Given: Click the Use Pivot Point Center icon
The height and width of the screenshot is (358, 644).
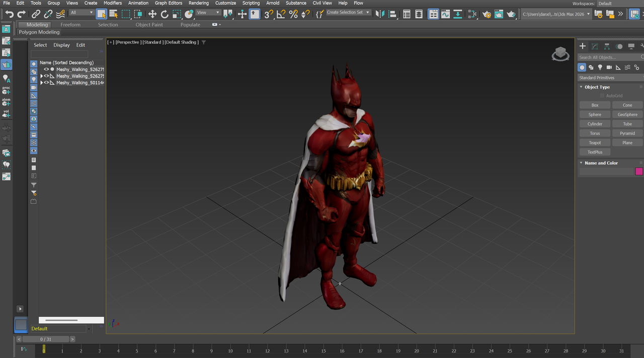Looking at the screenshot, I should 228,14.
